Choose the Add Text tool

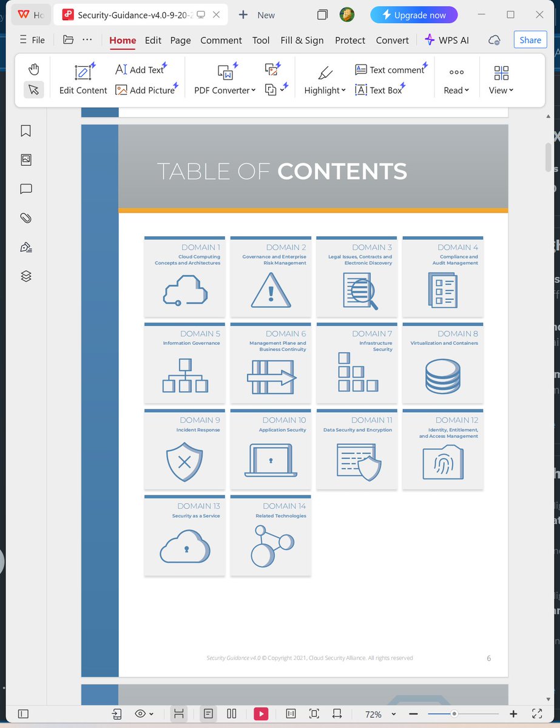click(x=141, y=70)
